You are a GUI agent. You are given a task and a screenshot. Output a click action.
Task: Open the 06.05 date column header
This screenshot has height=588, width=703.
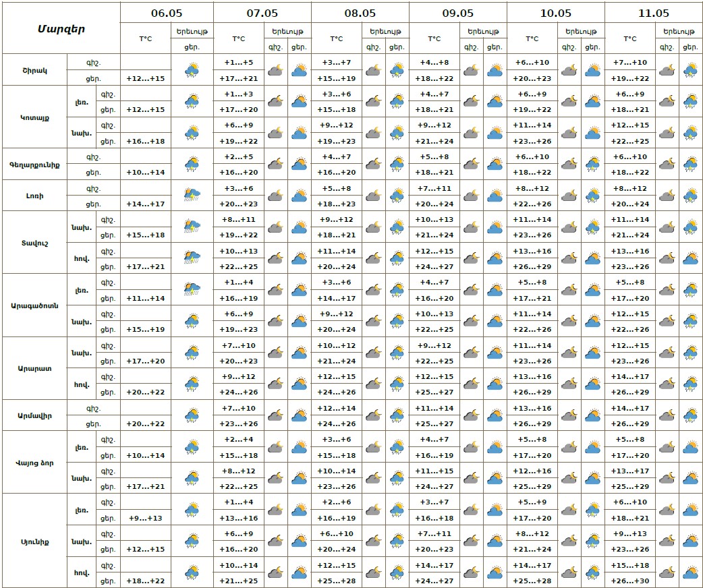[x=167, y=13]
